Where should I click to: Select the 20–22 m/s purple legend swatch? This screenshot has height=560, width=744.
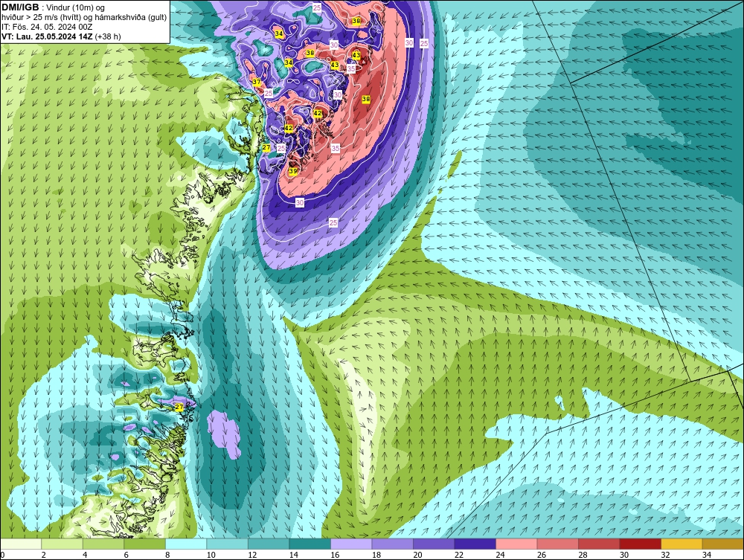(434, 544)
